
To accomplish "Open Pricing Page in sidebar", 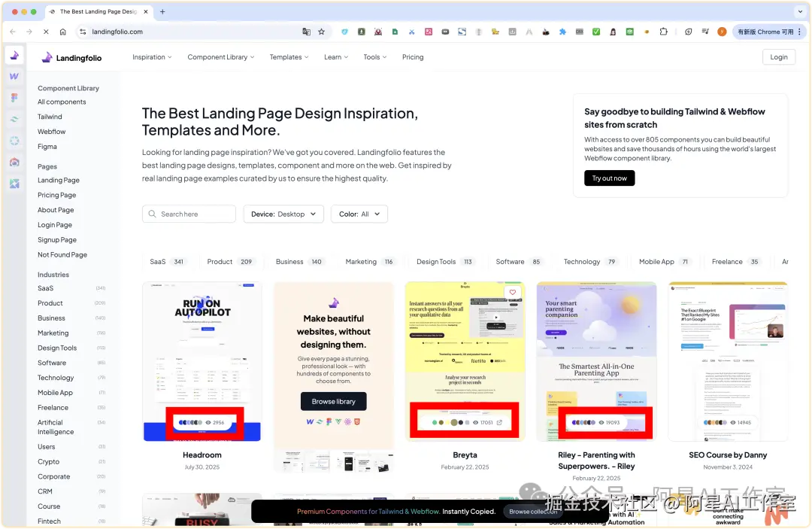I will (x=57, y=195).
